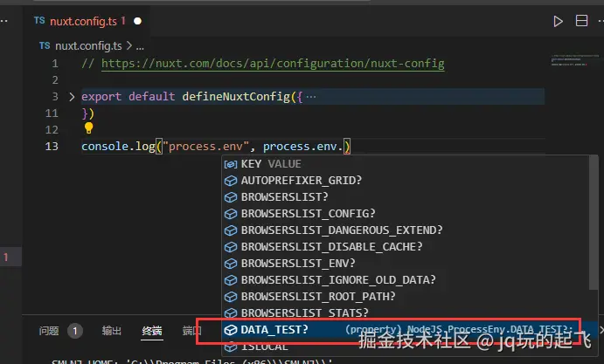Image resolution: width=604 pixels, height=364 pixels.
Task: Choose BROWSERSLIST_STATS? suggestion
Action: pos(406,312)
